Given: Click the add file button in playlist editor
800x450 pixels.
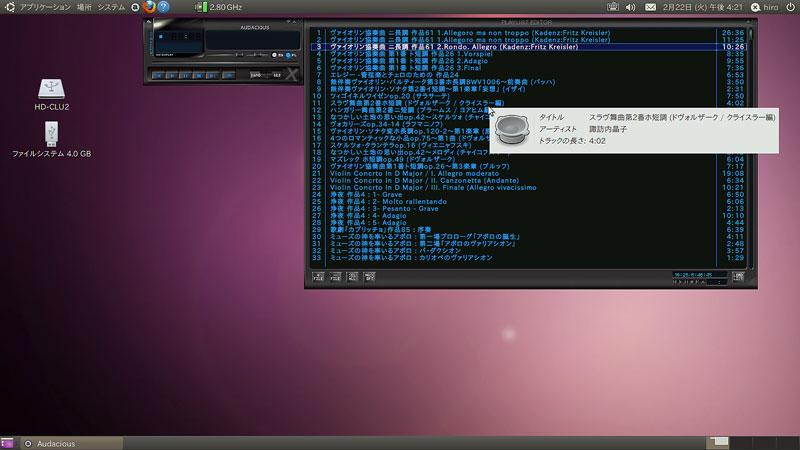Looking at the screenshot, I should pos(318,277).
